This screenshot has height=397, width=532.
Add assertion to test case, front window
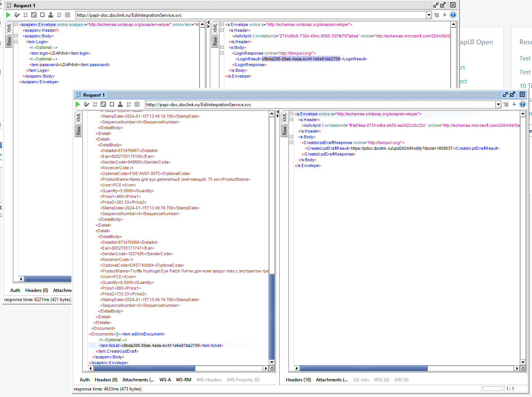pos(87,104)
